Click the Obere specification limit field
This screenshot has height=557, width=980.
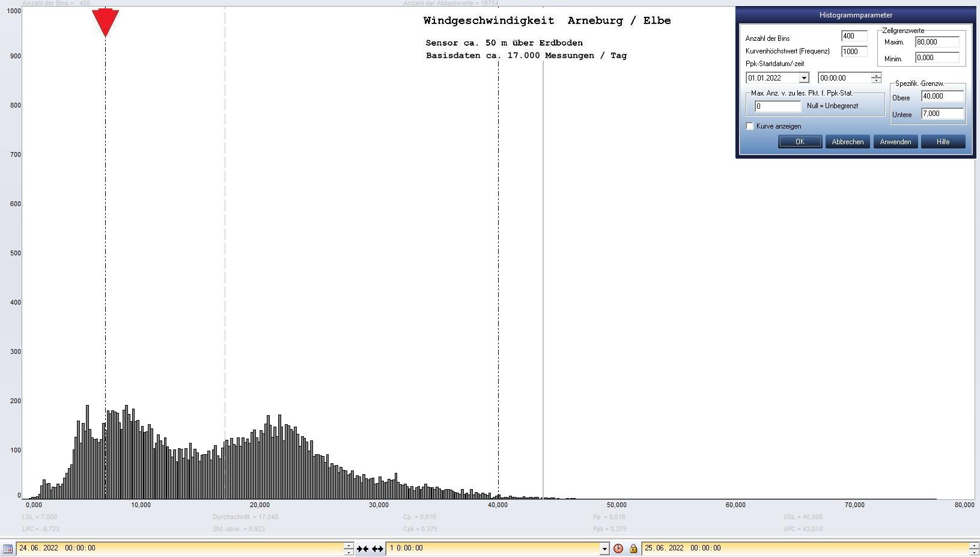point(942,96)
